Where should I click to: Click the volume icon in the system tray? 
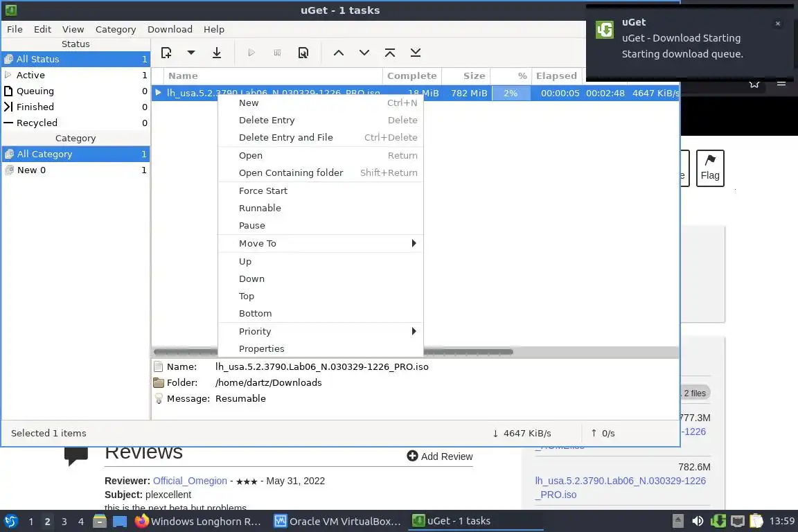[x=698, y=521]
